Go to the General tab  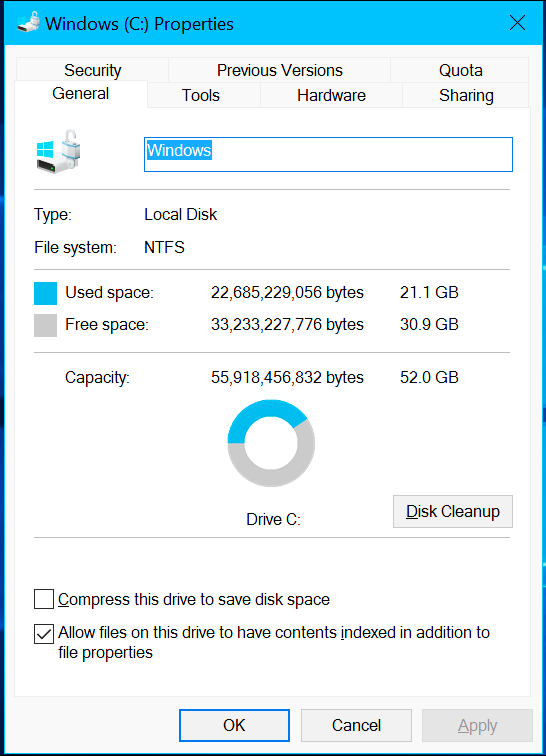[x=81, y=94]
